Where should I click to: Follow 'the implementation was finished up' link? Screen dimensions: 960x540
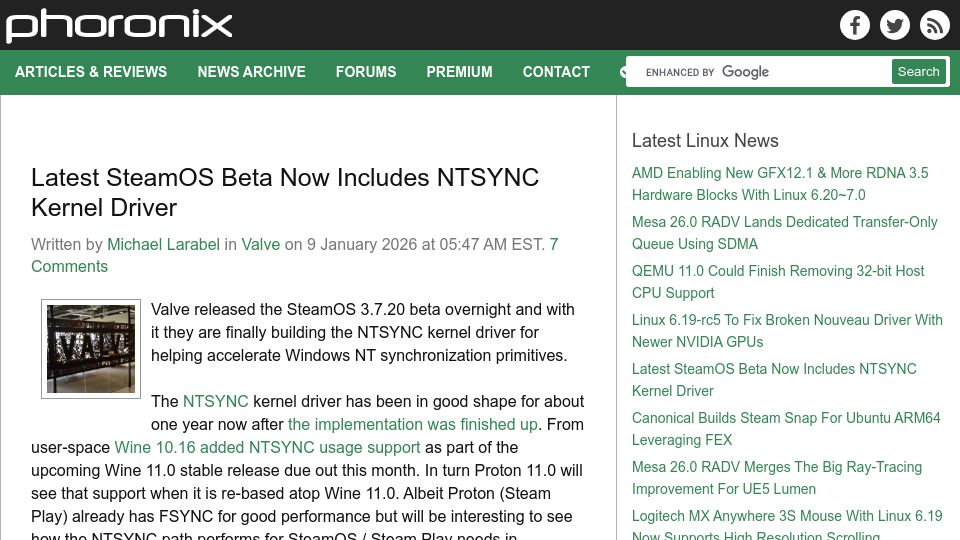413,424
